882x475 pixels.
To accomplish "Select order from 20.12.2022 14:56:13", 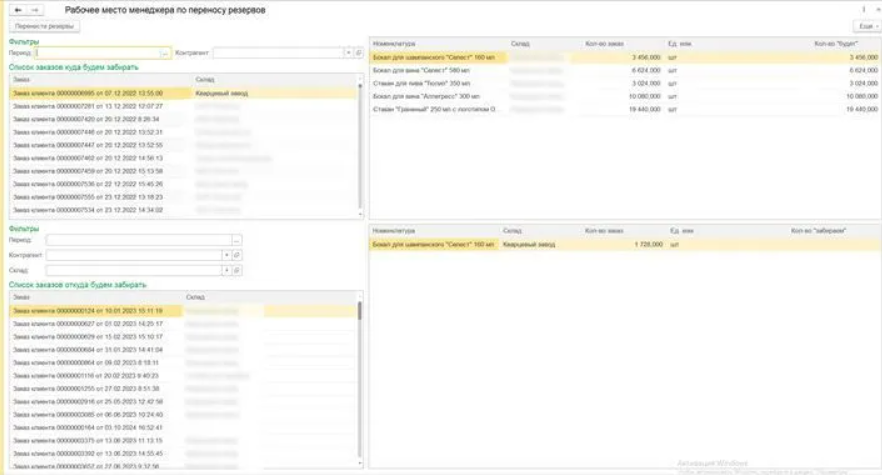I will pyautogui.click(x=183, y=158).
